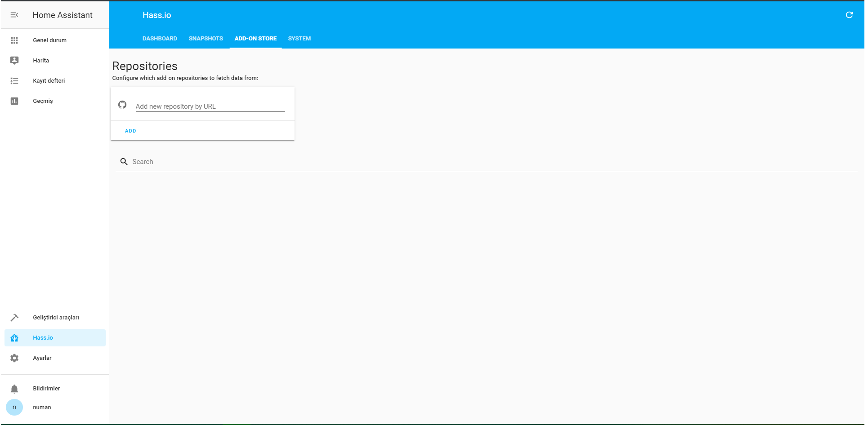Click the refresh icon in the toolbar
The width and height of the screenshot is (868, 425).
(x=849, y=15)
